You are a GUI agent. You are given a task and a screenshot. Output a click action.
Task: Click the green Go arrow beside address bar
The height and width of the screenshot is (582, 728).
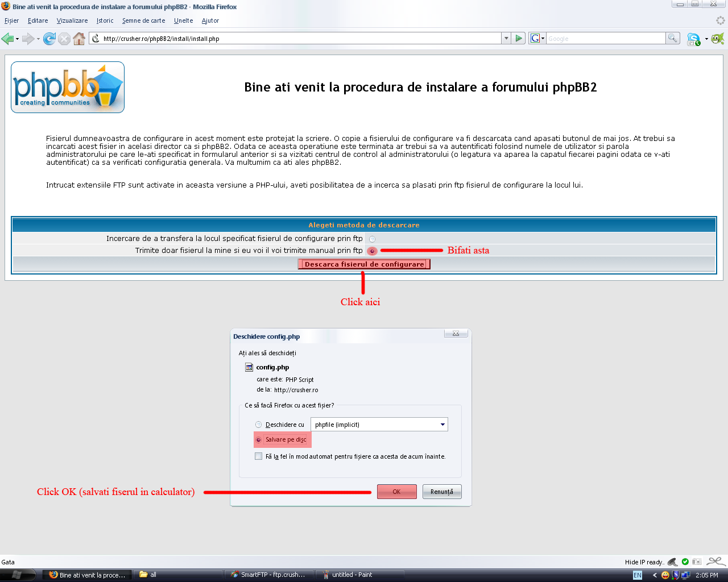coord(519,38)
